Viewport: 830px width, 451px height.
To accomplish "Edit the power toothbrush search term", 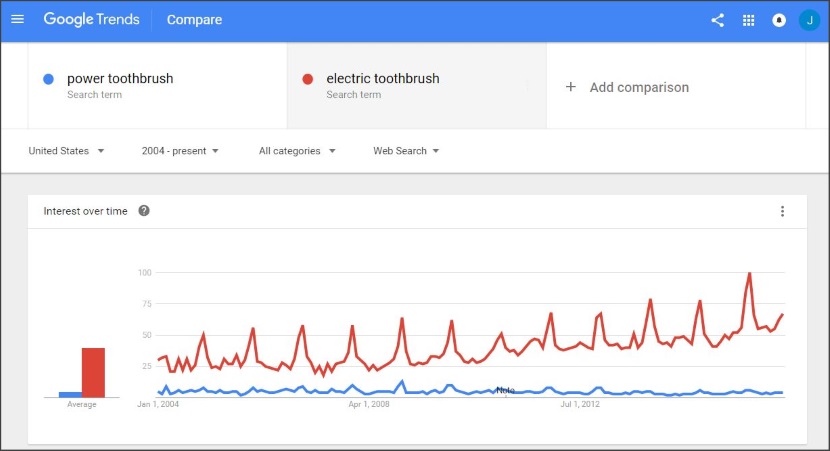I will [120, 78].
